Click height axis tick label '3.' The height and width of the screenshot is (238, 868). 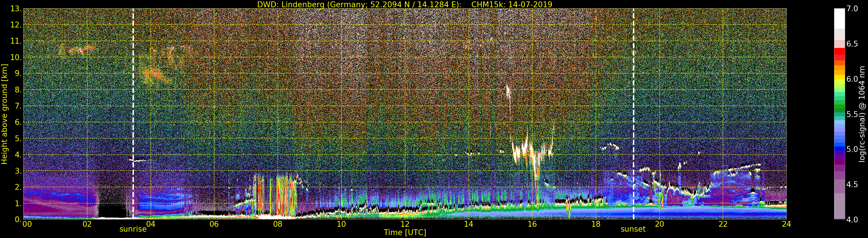click(18, 171)
